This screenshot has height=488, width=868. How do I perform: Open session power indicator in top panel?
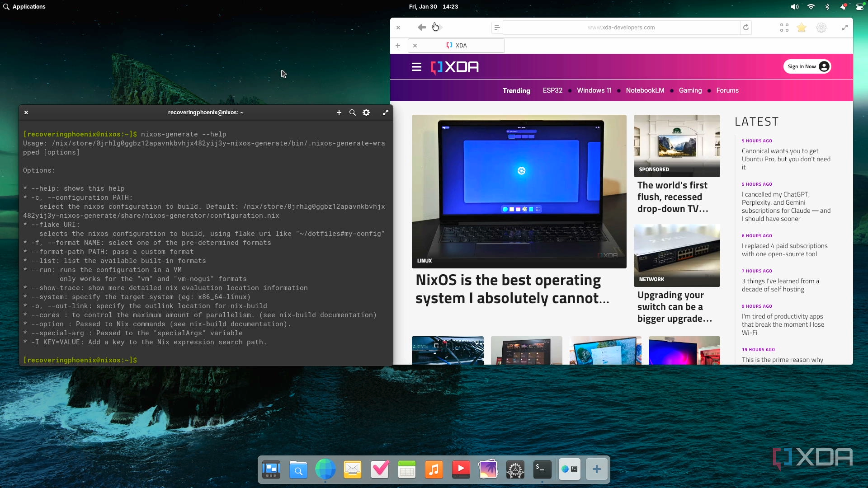coord(860,7)
